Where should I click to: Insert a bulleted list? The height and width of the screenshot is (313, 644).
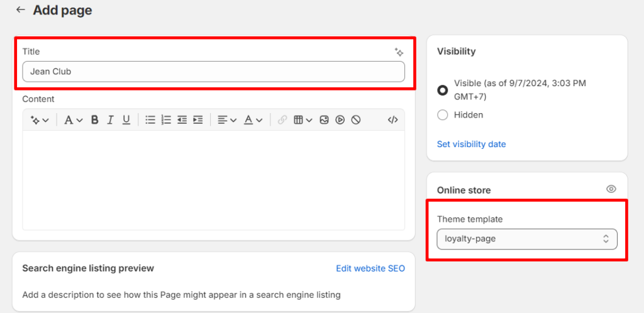[x=150, y=119]
